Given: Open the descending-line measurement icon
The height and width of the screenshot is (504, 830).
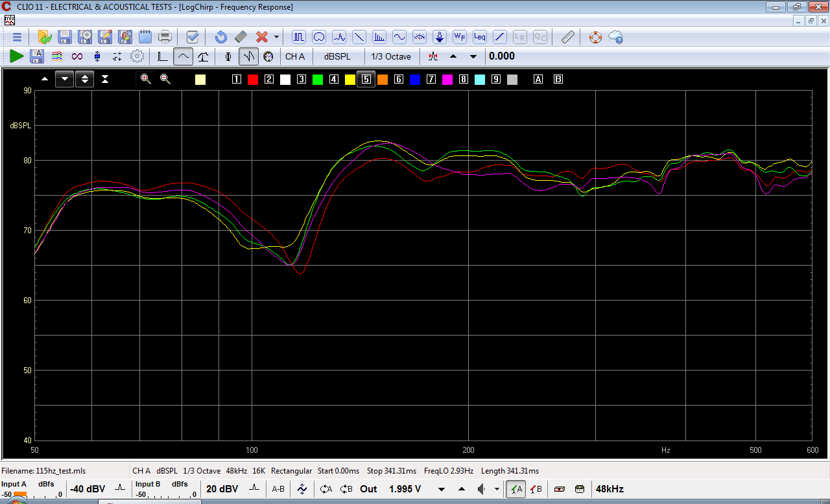Looking at the screenshot, I should click(359, 37).
